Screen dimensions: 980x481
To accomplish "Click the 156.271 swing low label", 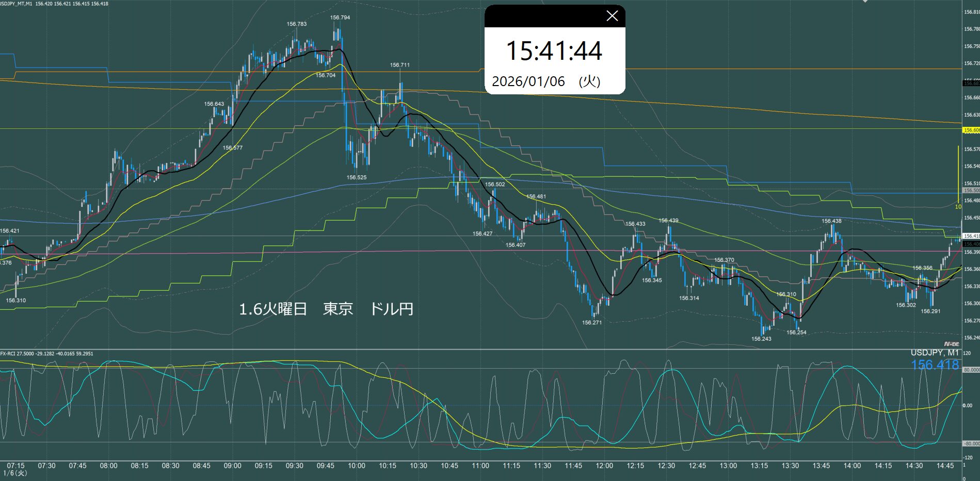I will pyautogui.click(x=592, y=323).
